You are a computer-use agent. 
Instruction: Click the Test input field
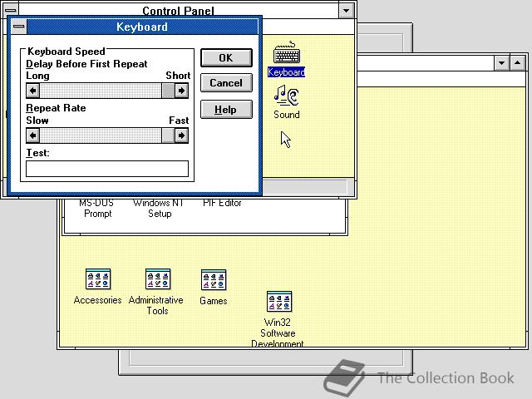pyautogui.click(x=107, y=169)
